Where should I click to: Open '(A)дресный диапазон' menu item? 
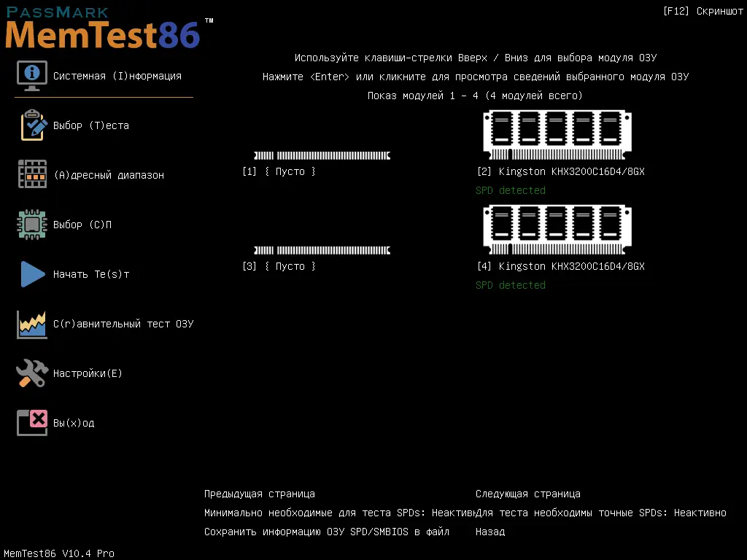coord(109,175)
